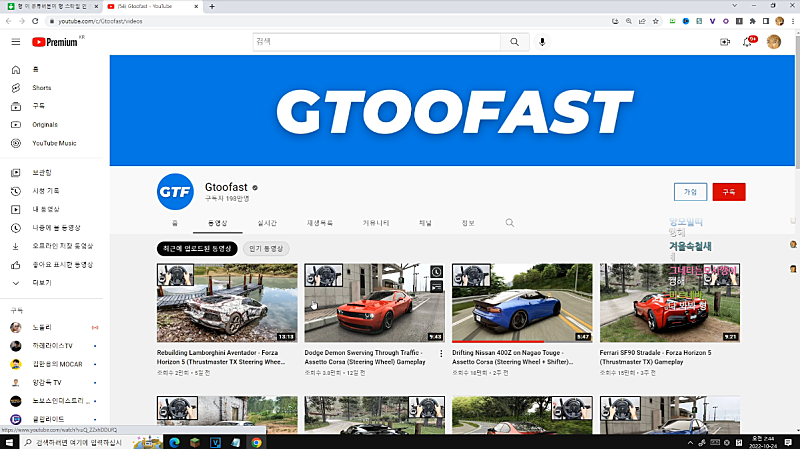Click the create video camera icon
Image resolution: width=800 pixels, height=449 pixels.
pos(725,42)
